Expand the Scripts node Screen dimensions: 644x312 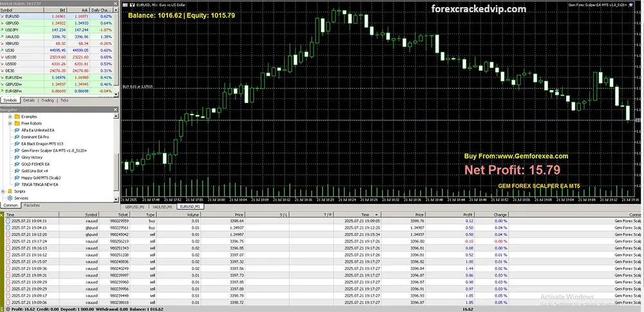coord(4,191)
